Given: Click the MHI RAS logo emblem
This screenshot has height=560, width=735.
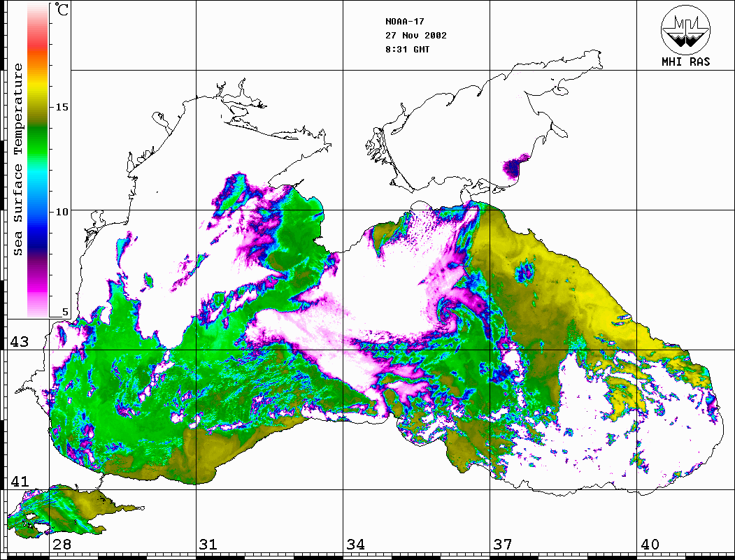Looking at the screenshot, I should click(686, 29).
